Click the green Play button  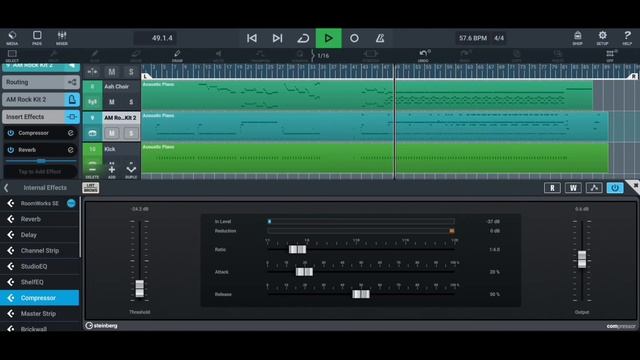pyautogui.click(x=329, y=38)
